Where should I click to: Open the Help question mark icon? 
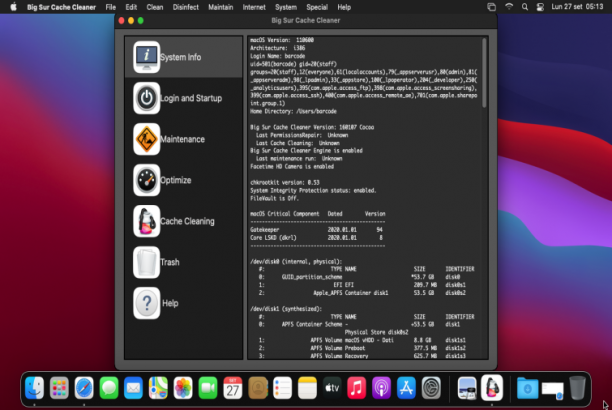(x=146, y=303)
